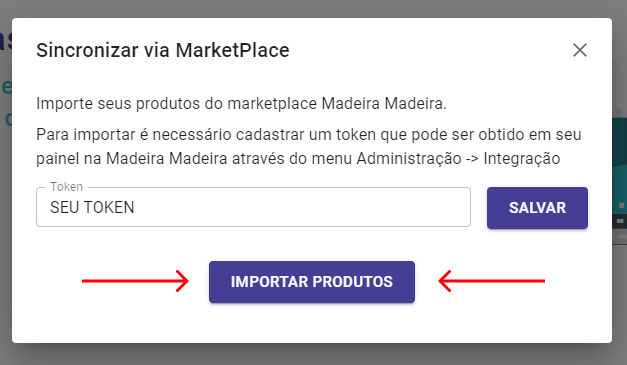Click the Administração -> Integração menu path text

coord(458,159)
